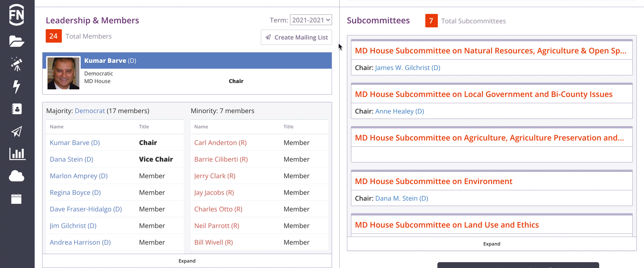Open Dana Stein (D) member link

[72, 159]
